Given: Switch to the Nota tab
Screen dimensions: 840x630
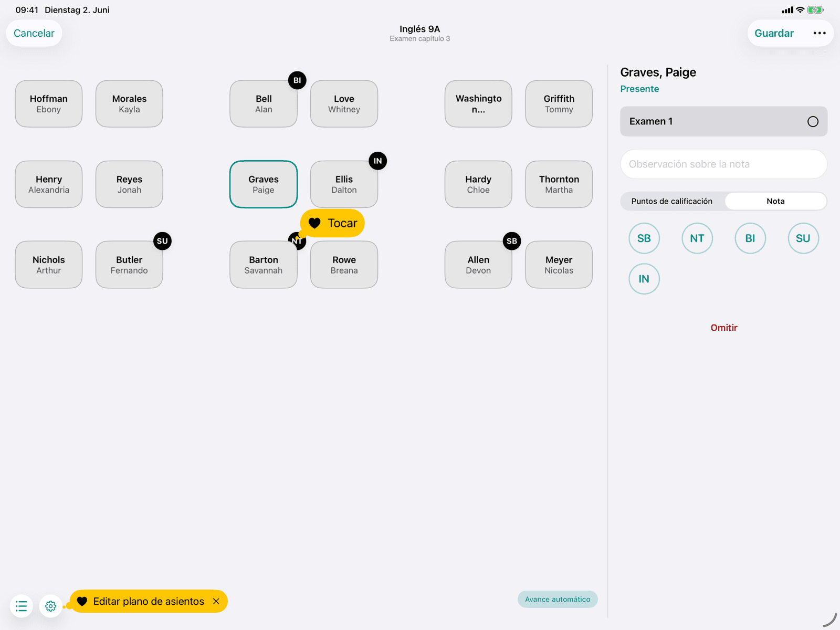Looking at the screenshot, I should point(775,201).
